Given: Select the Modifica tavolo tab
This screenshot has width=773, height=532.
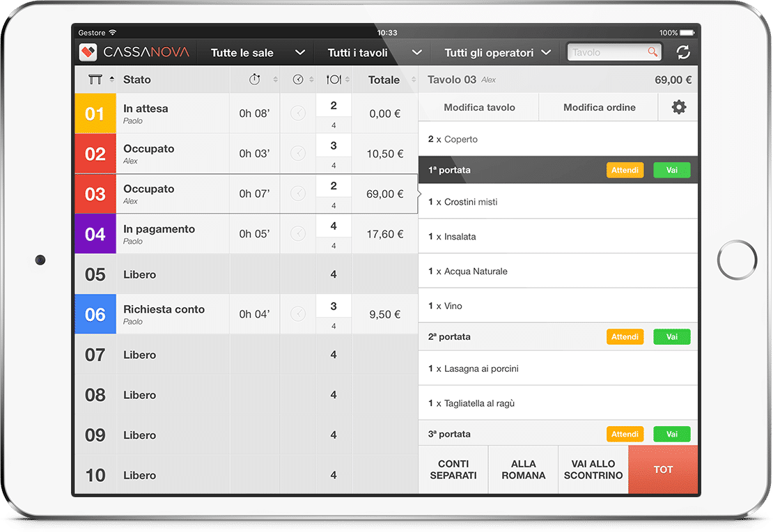Looking at the screenshot, I should [x=479, y=107].
